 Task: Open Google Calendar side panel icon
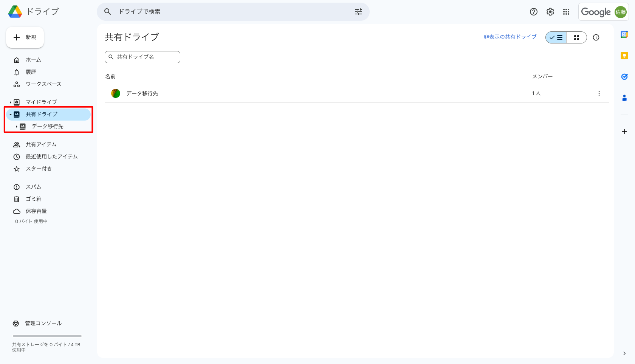click(x=624, y=34)
